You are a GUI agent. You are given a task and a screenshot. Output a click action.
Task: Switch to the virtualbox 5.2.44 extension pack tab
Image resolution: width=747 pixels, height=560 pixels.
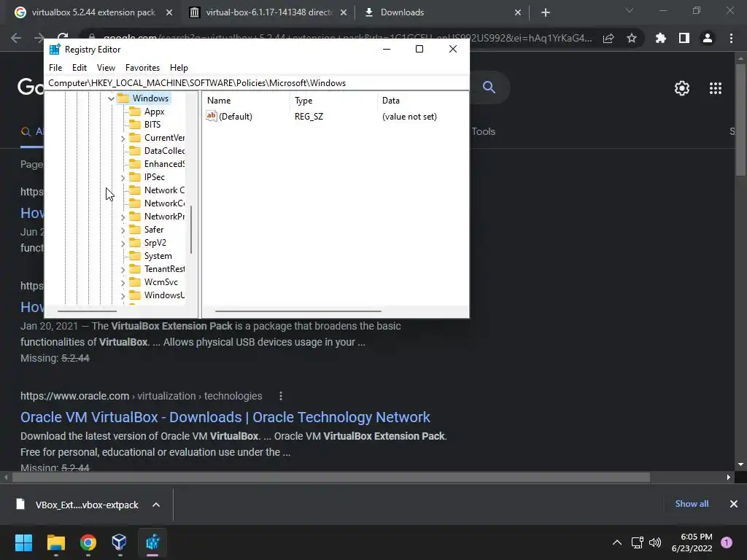93,12
